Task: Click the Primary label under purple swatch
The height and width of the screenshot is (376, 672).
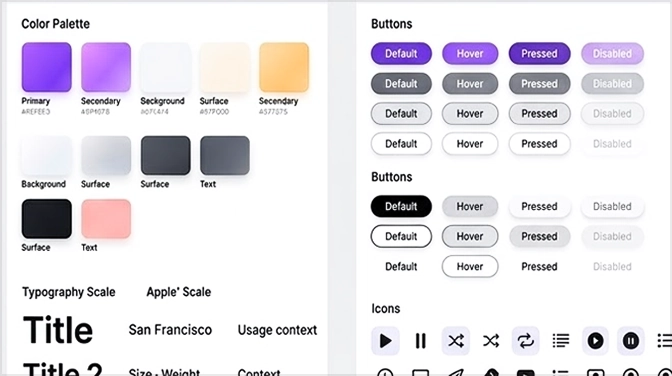Action: pos(36,101)
